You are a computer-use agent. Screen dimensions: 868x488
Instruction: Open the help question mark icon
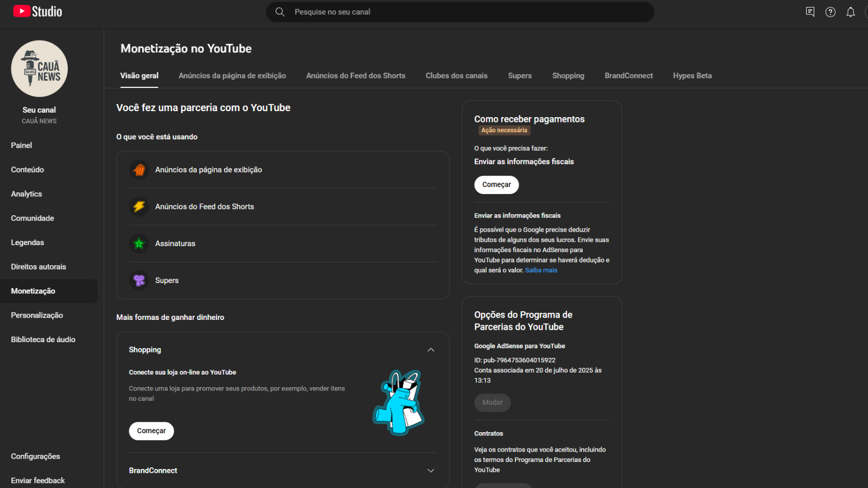(831, 12)
